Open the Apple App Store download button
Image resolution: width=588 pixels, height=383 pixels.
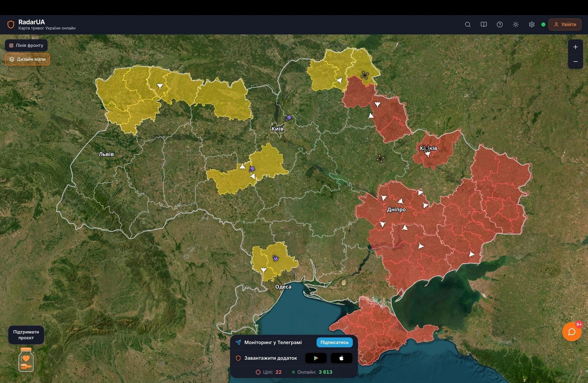[x=341, y=358]
